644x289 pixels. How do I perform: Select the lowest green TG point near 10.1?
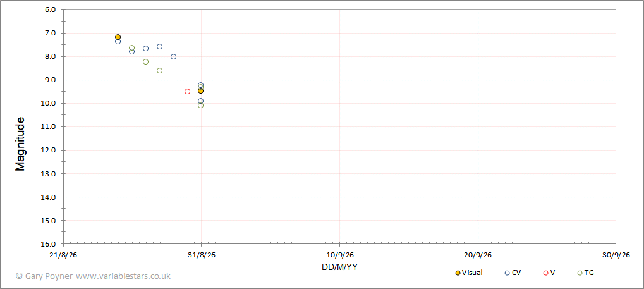pyautogui.click(x=200, y=105)
